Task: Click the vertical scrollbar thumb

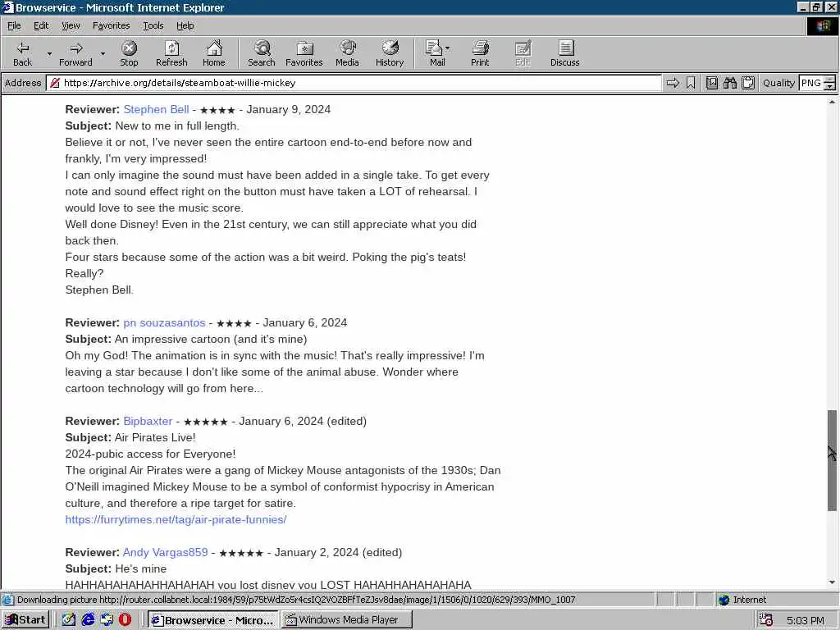Action: pos(832,461)
